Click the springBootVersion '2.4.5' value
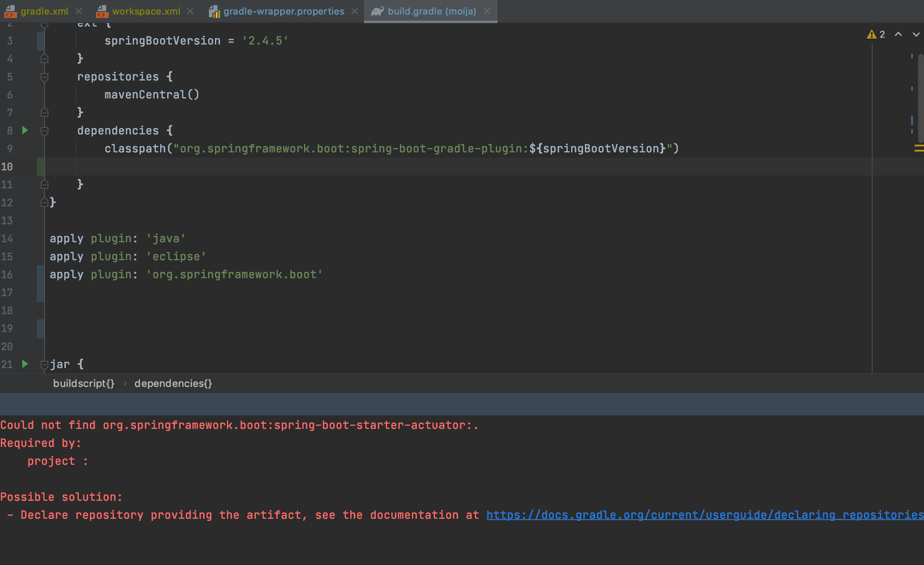The height and width of the screenshot is (565, 924). tap(265, 41)
